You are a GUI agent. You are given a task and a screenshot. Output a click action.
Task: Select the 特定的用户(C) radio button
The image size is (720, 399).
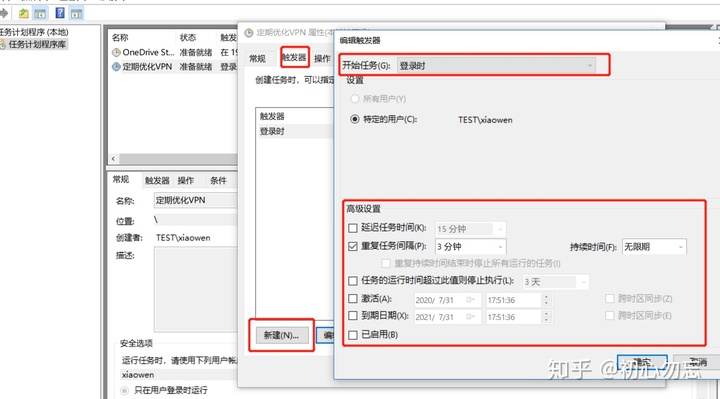354,119
